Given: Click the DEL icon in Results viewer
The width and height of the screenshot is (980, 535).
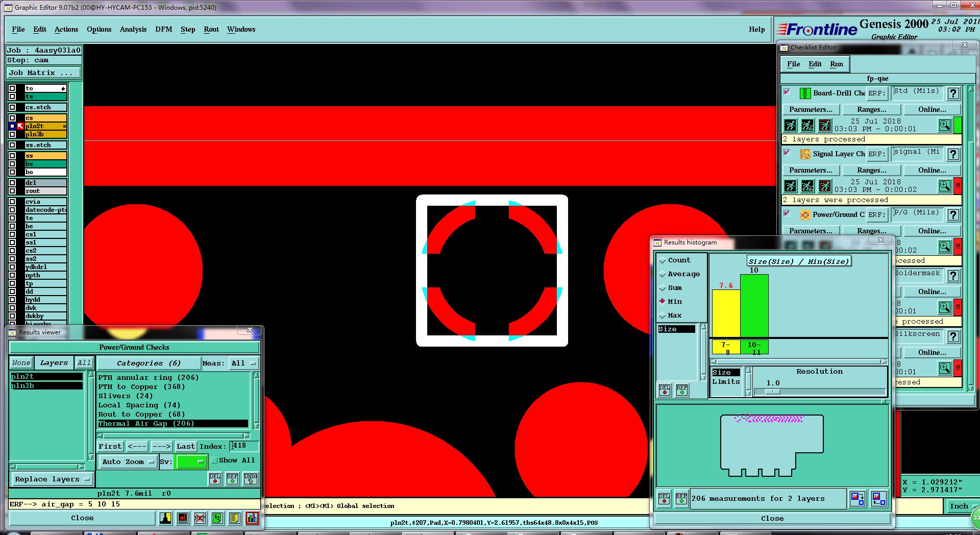Looking at the screenshot, I should click(215, 478).
